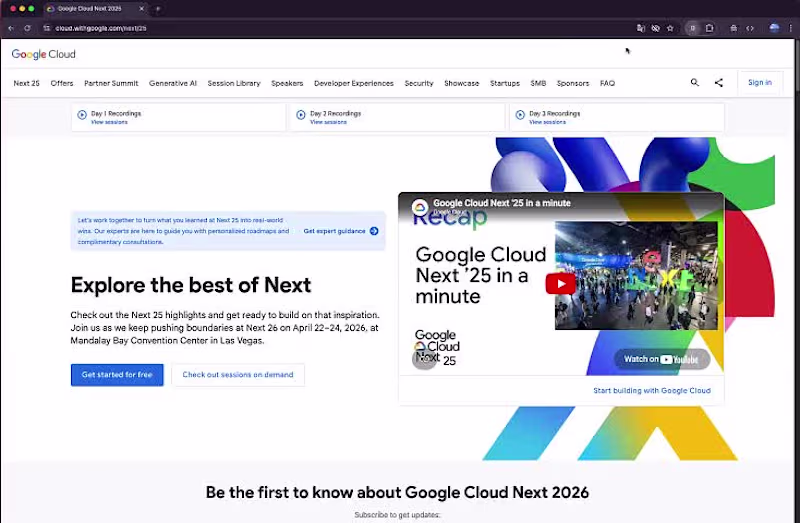
Task: Click the crossed-out eye icon in address bar
Action: 656,28
